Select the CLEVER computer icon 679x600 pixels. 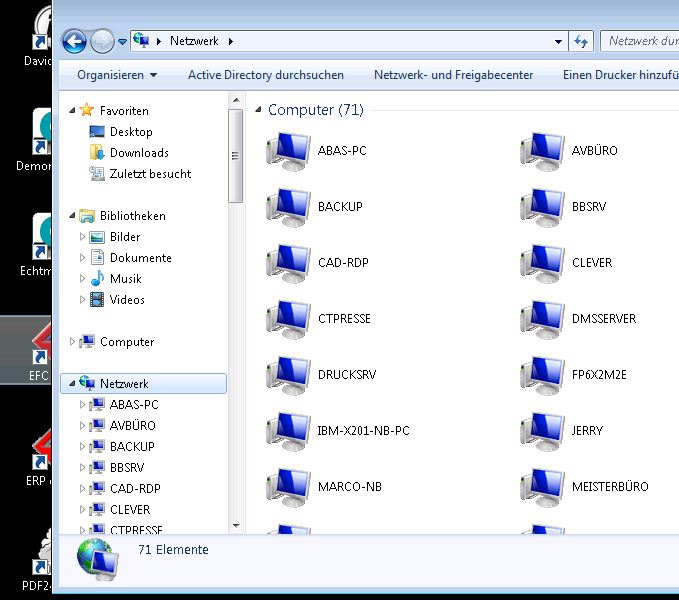click(x=542, y=263)
